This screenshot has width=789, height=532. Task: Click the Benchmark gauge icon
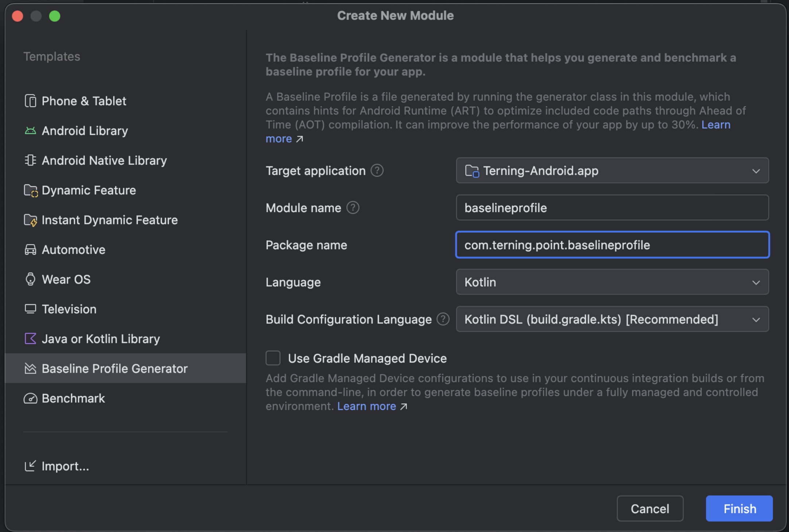30,398
